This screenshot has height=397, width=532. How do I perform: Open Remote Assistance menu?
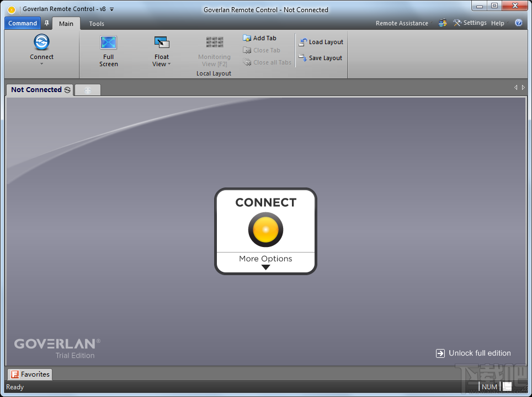(402, 23)
